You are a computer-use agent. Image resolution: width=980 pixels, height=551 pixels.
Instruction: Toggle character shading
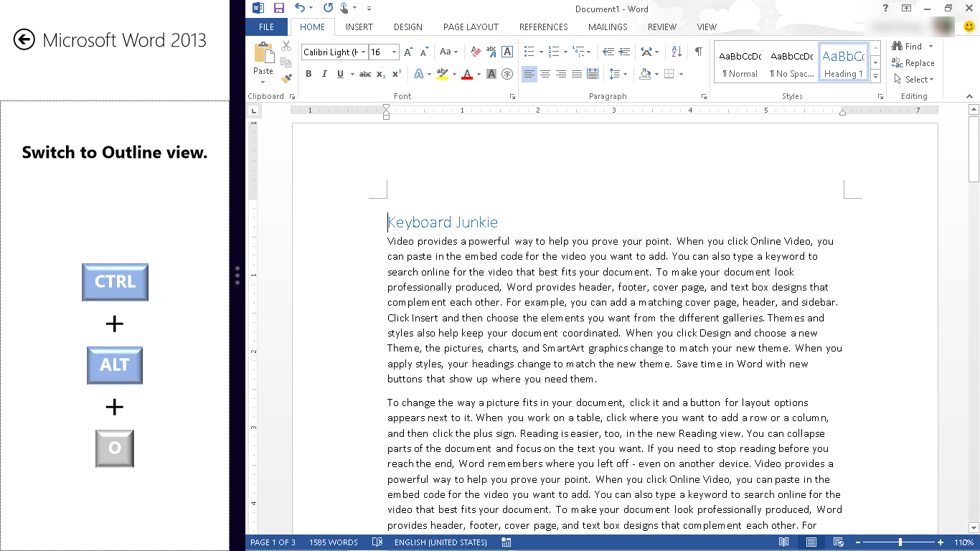tap(491, 74)
